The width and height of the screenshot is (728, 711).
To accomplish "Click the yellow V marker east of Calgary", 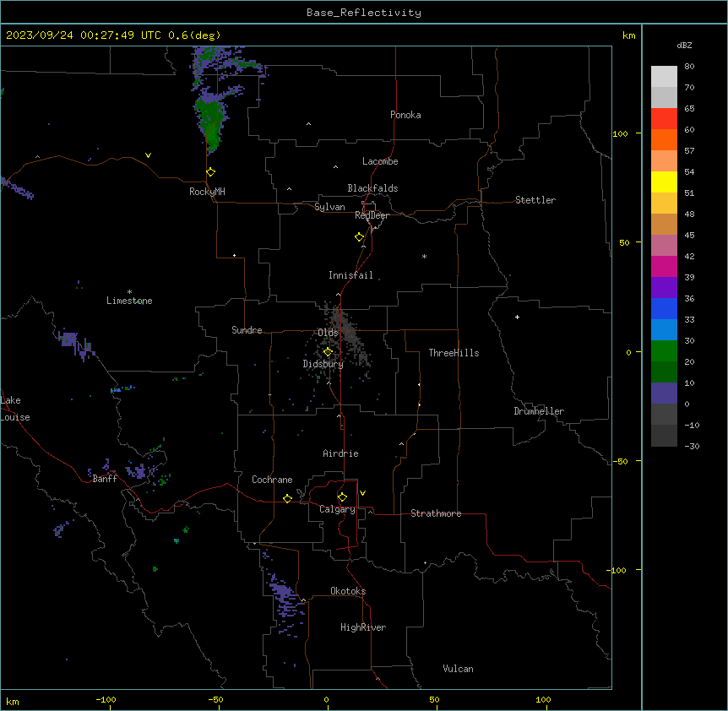I will pos(362,493).
